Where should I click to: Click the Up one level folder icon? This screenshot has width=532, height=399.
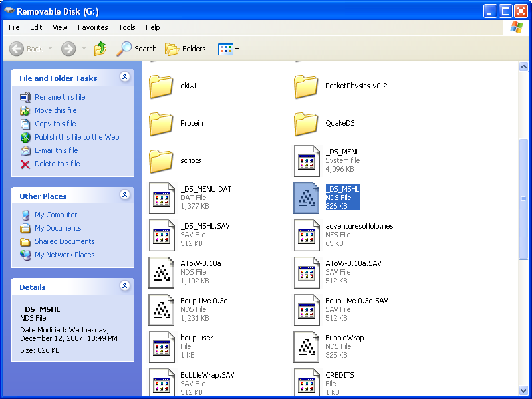click(x=100, y=49)
